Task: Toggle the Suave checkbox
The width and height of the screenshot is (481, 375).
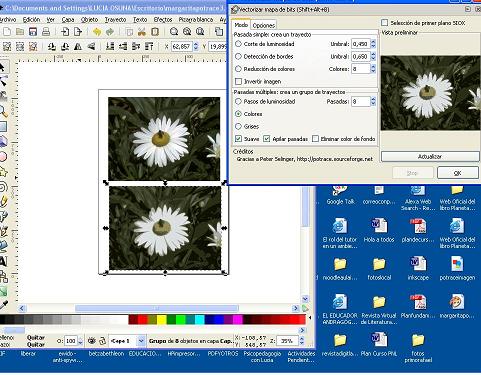Action: click(x=238, y=139)
